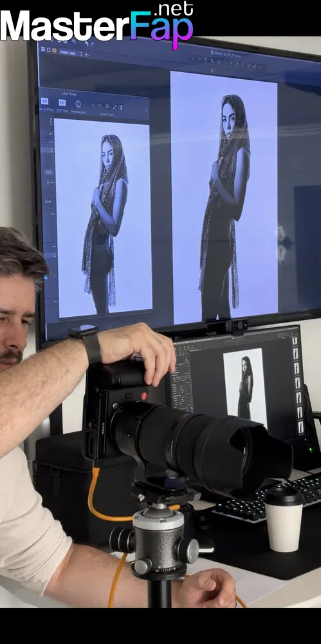Click the RGB icon in Live View toolbar
Viewport: 321px width, 644px height.
coord(44,102)
